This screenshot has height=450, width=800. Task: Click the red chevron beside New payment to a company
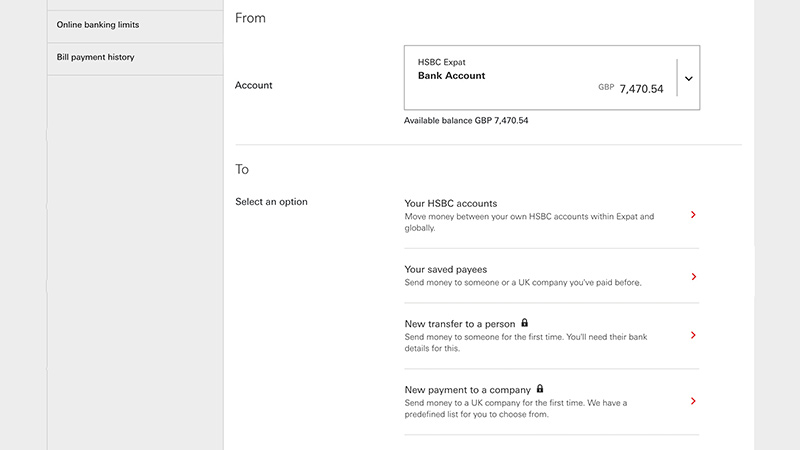[693, 401]
